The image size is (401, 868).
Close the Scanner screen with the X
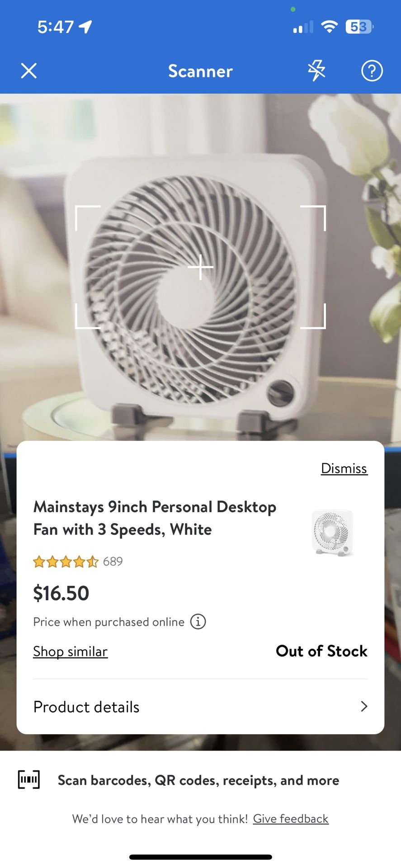pos(29,71)
